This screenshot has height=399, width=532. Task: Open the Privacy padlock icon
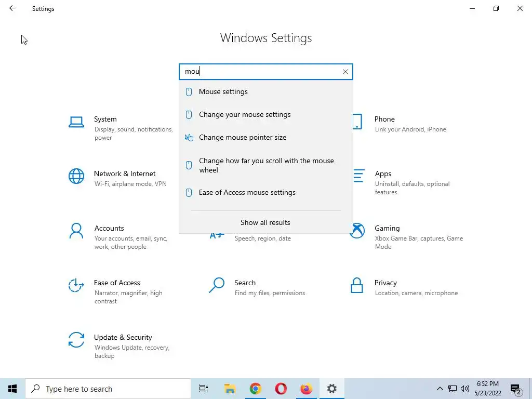coord(357,285)
